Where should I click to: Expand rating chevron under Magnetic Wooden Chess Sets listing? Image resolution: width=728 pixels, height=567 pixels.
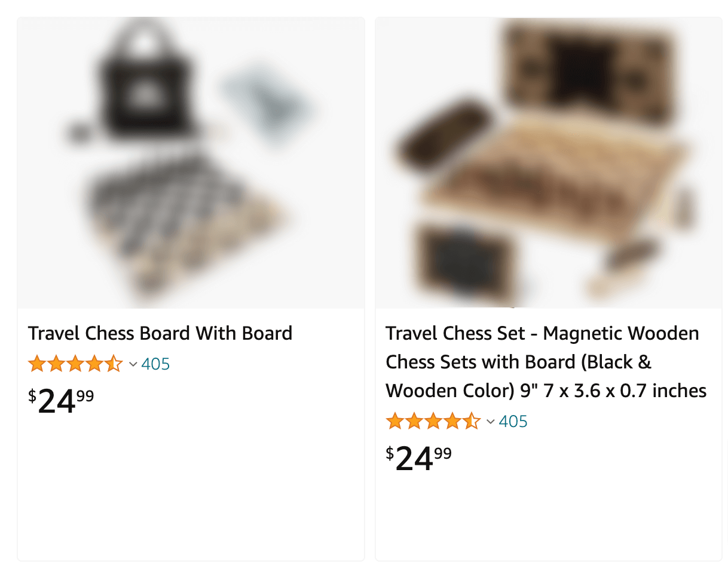point(491,422)
